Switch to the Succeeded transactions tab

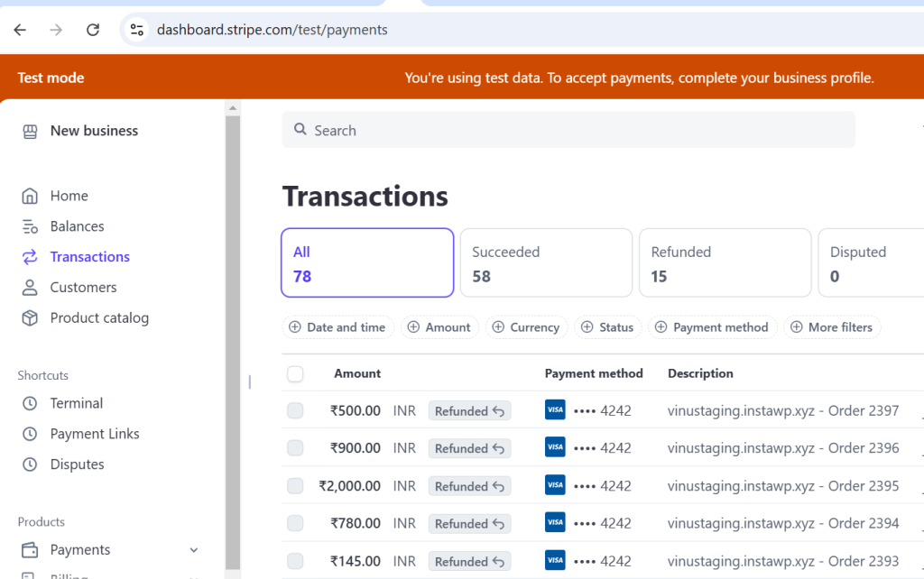tap(545, 262)
